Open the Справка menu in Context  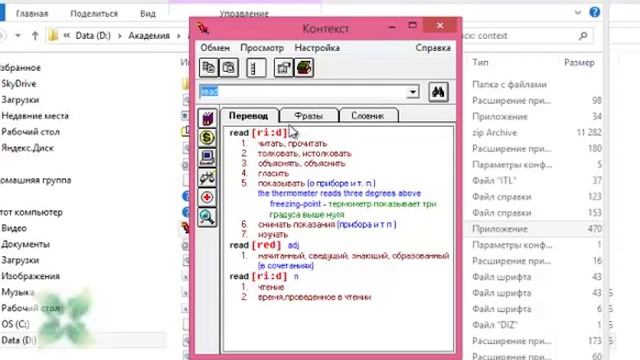[433, 48]
